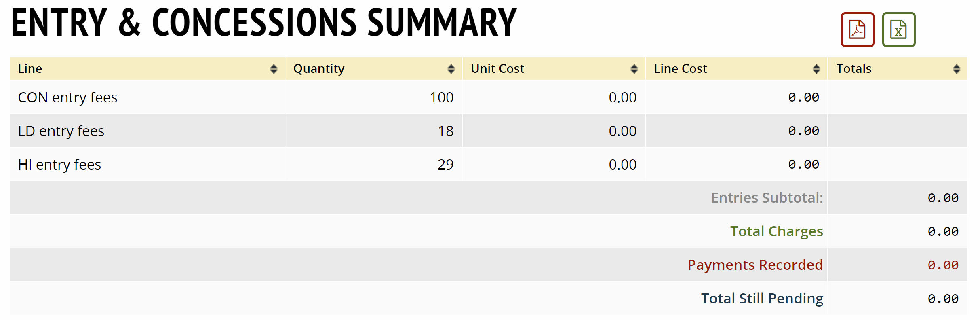Click Line Cost header label
The image size is (980, 320).
[680, 69]
